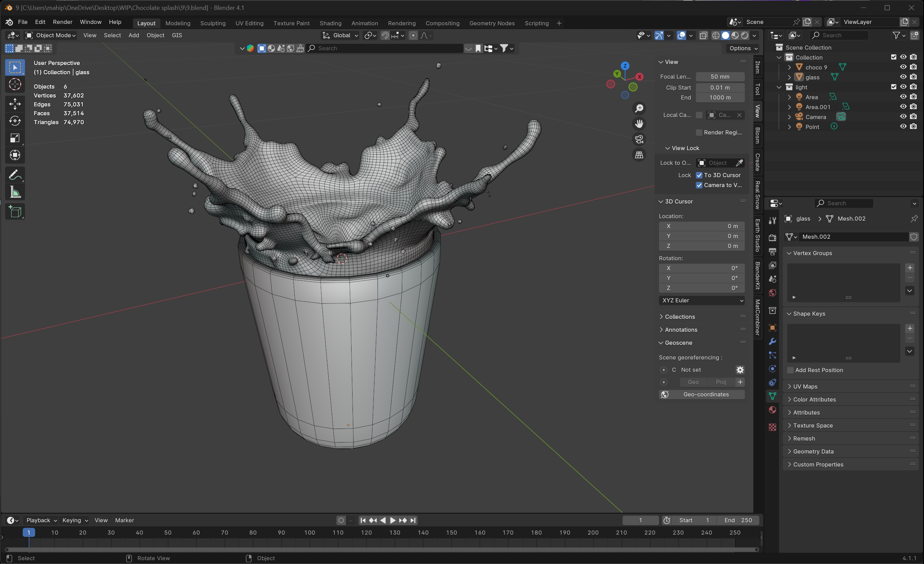This screenshot has height=564, width=924.
Task: Activate the Annotate pencil tool
Action: pos(15,175)
